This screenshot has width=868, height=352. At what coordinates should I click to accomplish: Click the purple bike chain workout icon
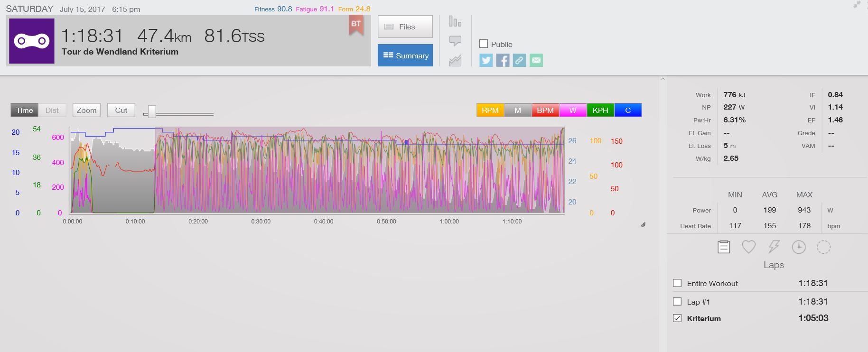click(x=32, y=41)
